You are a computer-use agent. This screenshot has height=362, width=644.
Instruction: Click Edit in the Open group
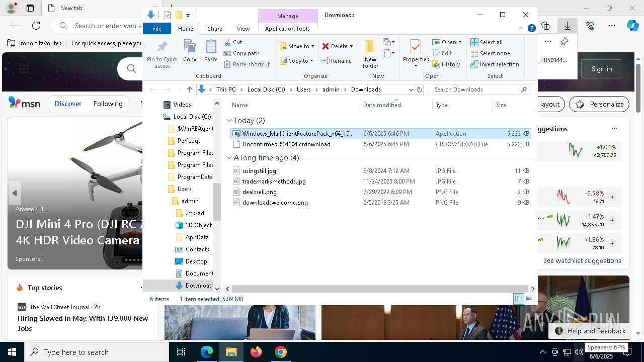tap(442, 53)
